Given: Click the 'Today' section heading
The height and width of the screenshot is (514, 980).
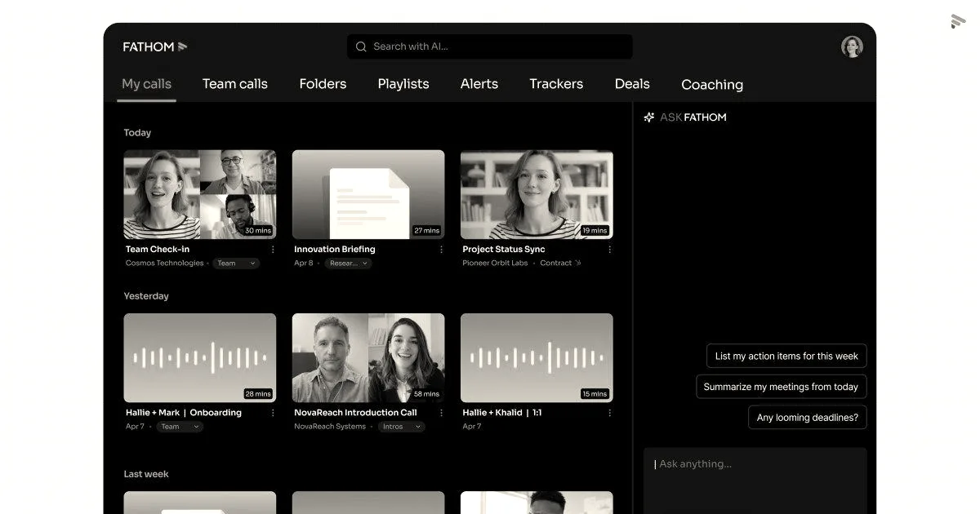Looking at the screenshot, I should [x=137, y=133].
